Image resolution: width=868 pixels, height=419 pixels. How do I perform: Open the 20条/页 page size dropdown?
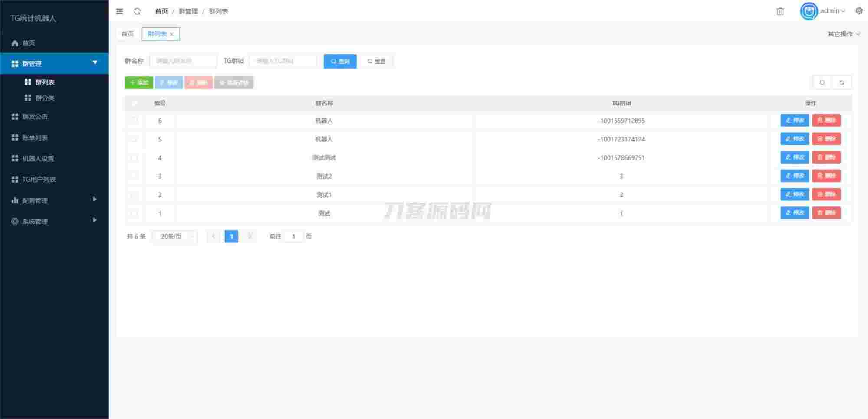point(175,236)
